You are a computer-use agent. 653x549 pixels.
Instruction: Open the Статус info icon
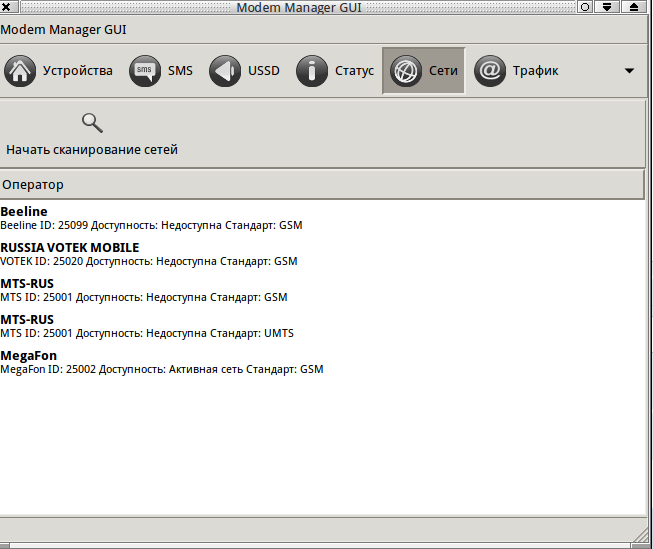(x=312, y=71)
